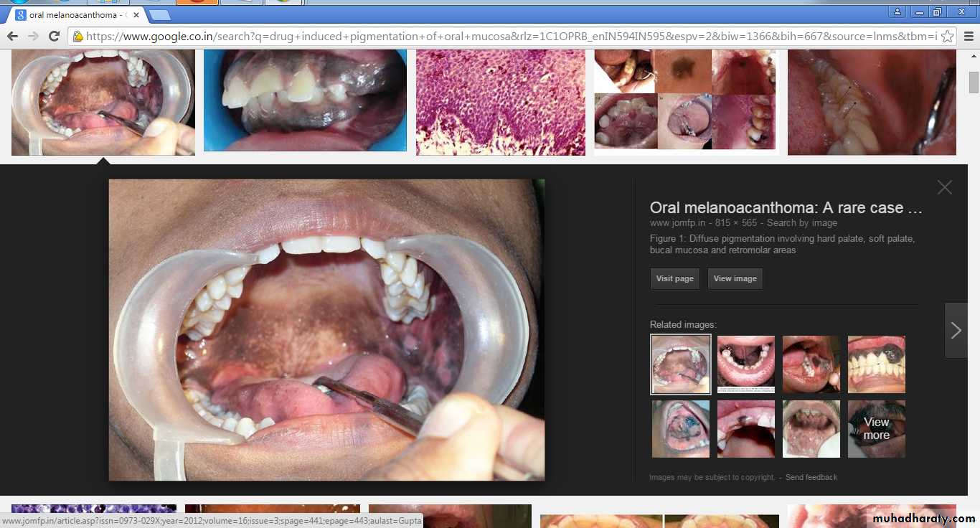Open a new browser tab
Viewport: 980px width, 528px height.
click(x=159, y=14)
